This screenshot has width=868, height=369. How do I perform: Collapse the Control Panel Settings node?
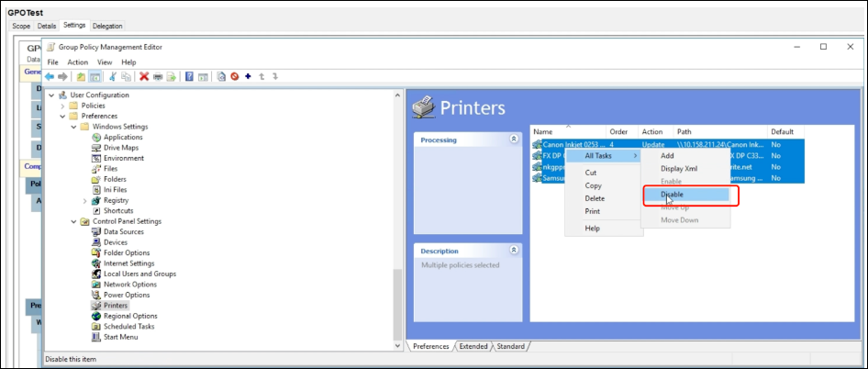click(73, 221)
